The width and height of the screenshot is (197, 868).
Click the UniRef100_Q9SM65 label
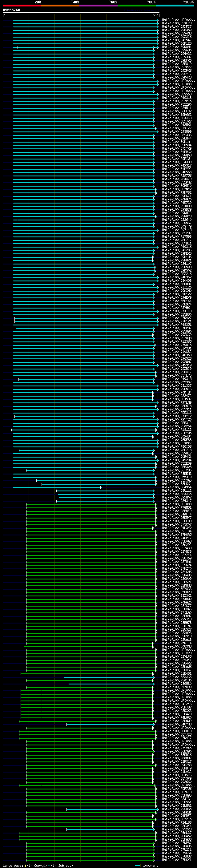[x=177, y=809]
